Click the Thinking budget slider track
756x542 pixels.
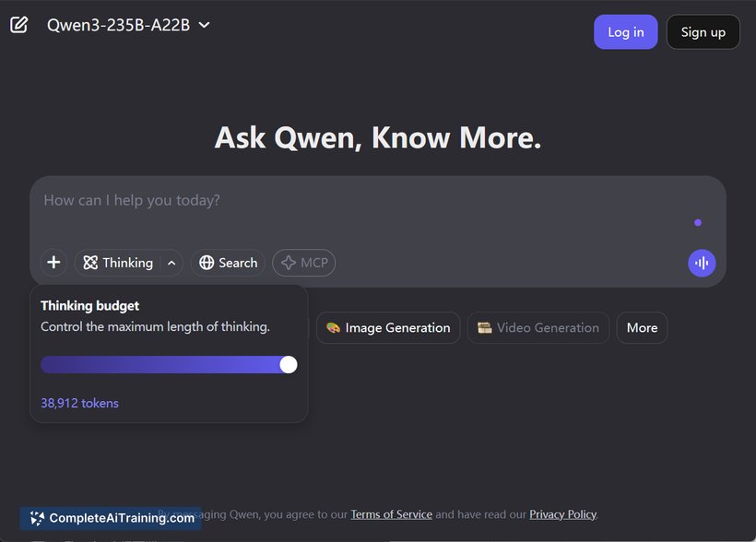(169, 364)
